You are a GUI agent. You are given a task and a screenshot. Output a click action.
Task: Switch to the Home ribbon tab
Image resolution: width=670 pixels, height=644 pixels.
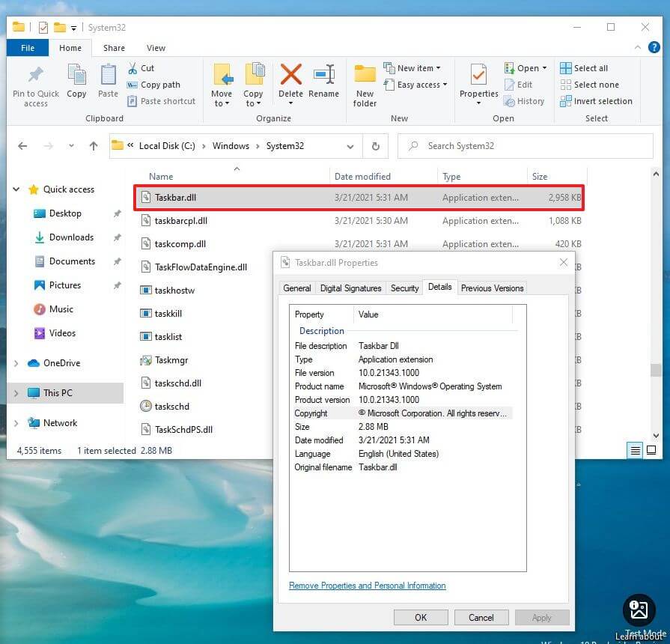[70, 48]
